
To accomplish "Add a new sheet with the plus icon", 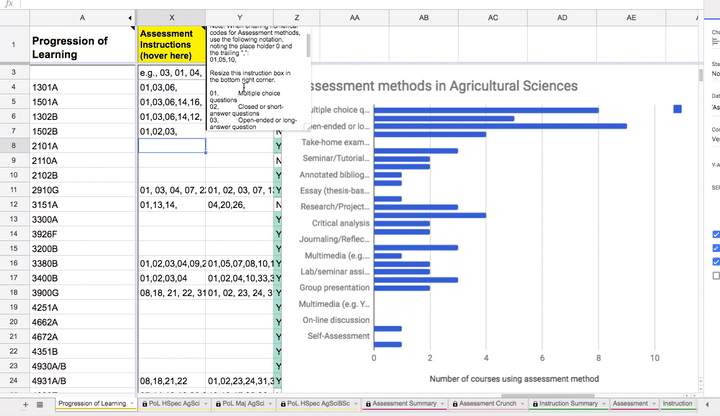I will tap(25, 405).
